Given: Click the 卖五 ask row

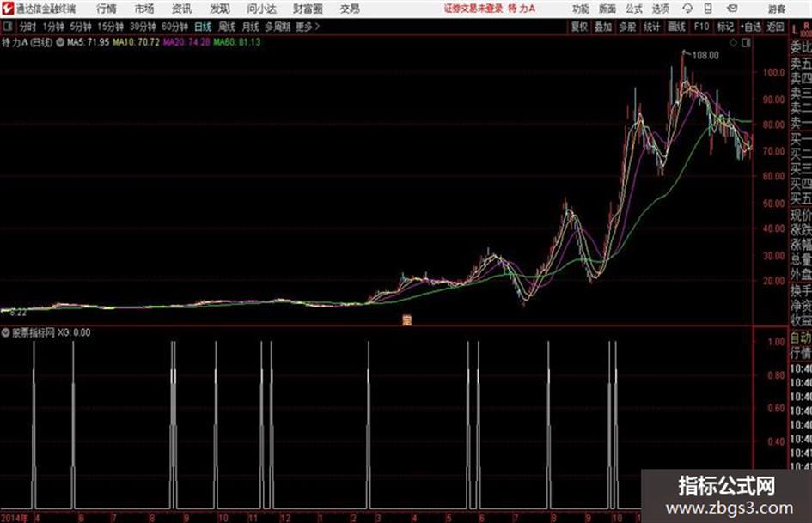Looking at the screenshot, I should [801, 64].
